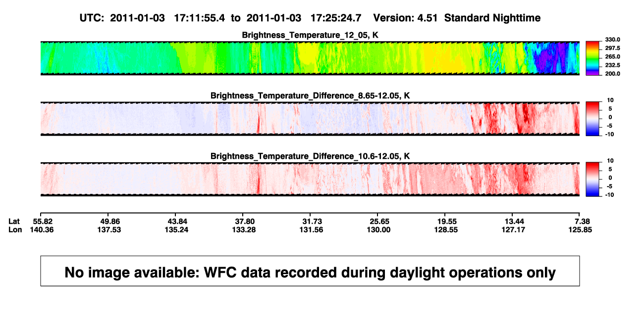This screenshot has height=330, width=644.
Task: Click longitude value 131.56
Action: pos(312,230)
